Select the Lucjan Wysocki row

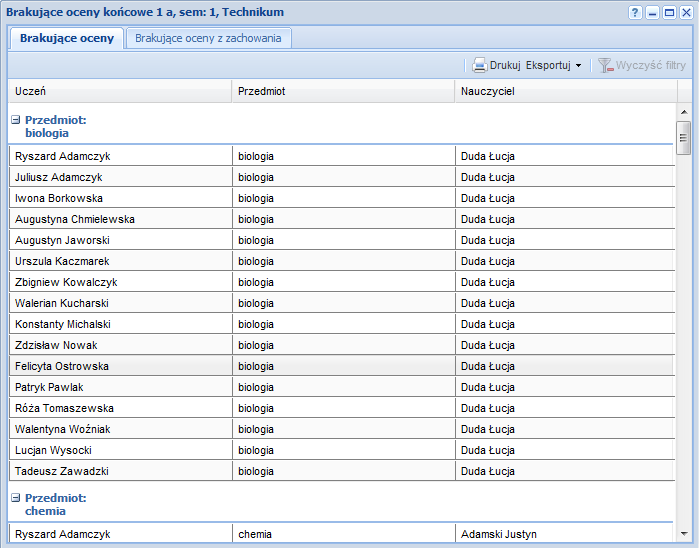342,449
